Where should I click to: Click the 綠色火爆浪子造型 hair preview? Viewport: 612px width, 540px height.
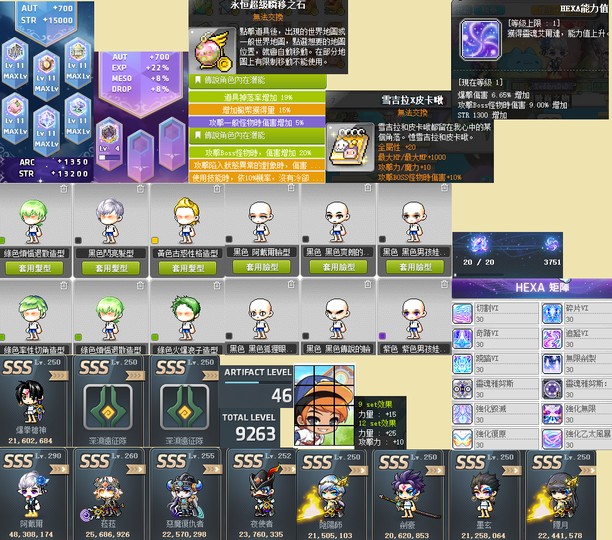point(186,316)
